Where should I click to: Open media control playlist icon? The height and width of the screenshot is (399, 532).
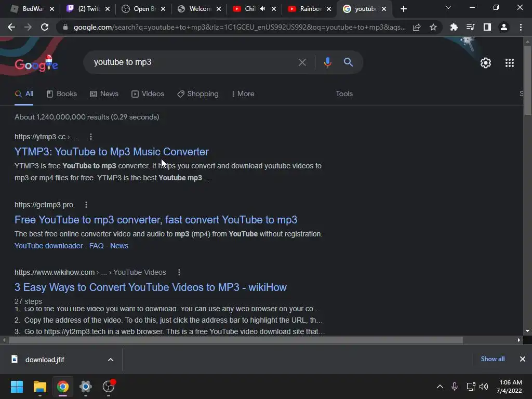470,27
